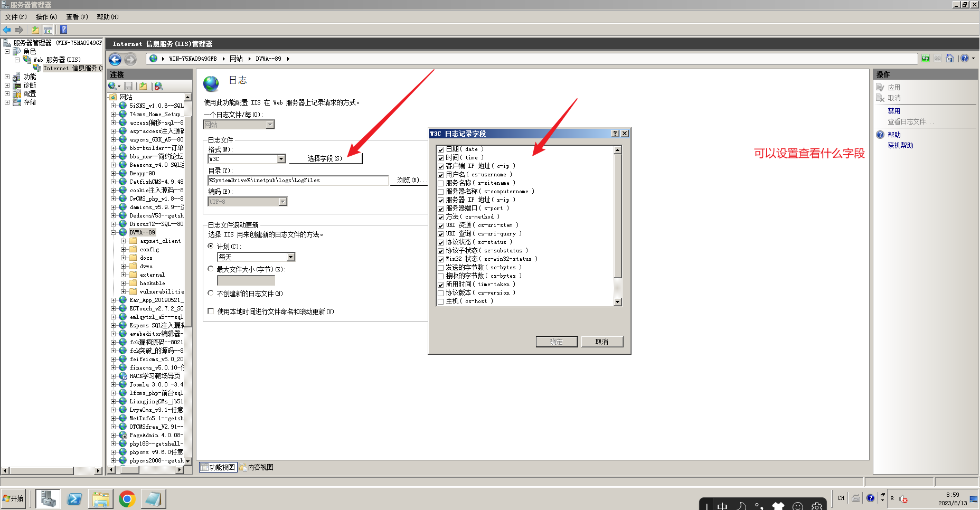The width and height of the screenshot is (980, 510).
Task: Open the 每天 schedule dropdown
Action: [291, 257]
